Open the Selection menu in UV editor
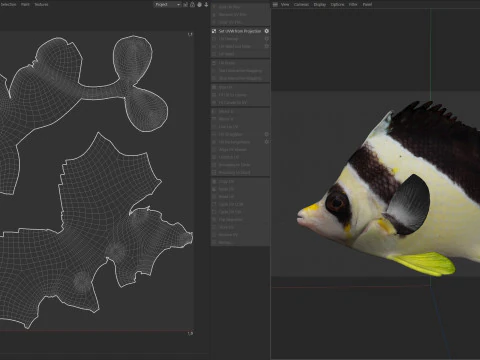Screen dimensions: 480x360 [7, 4]
